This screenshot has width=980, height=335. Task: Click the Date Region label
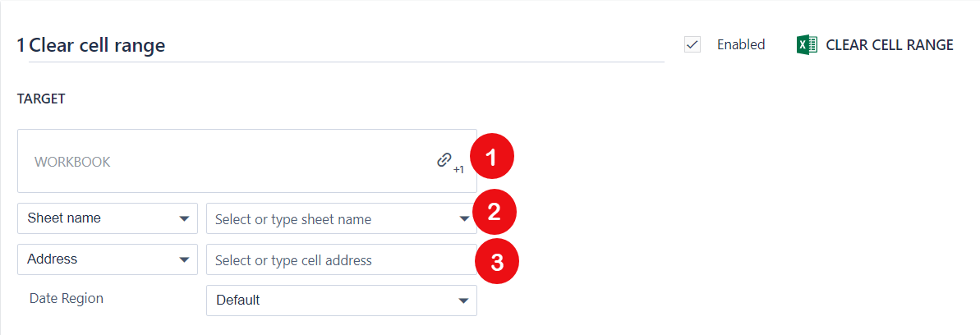[67, 299]
